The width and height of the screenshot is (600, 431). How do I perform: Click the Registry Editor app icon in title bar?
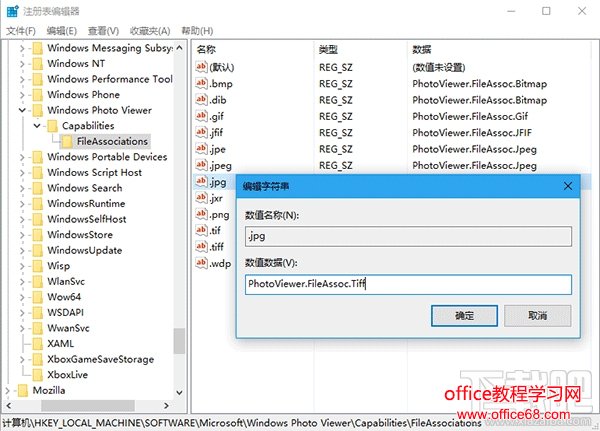(x=12, y=11)
